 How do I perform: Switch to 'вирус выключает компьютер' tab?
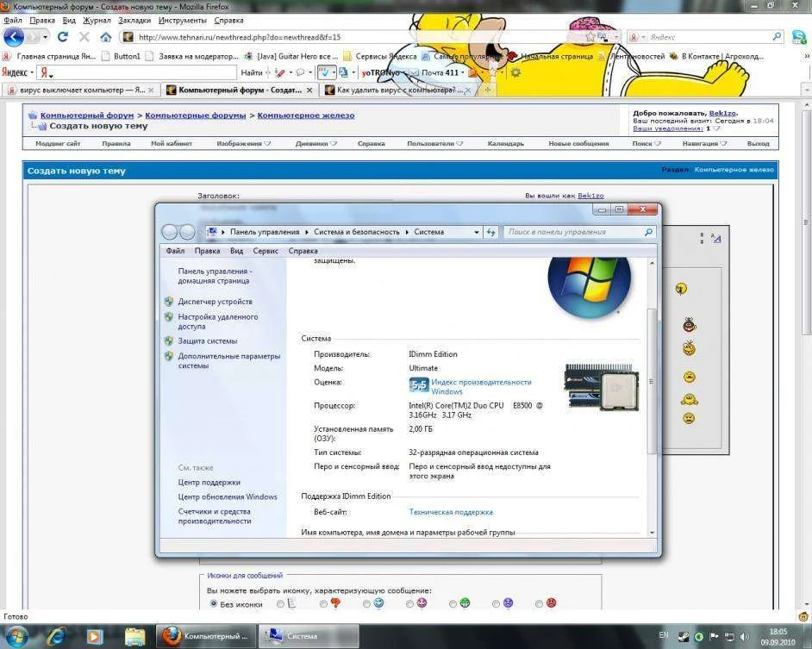pyautogui.click(x=79, y=90)
